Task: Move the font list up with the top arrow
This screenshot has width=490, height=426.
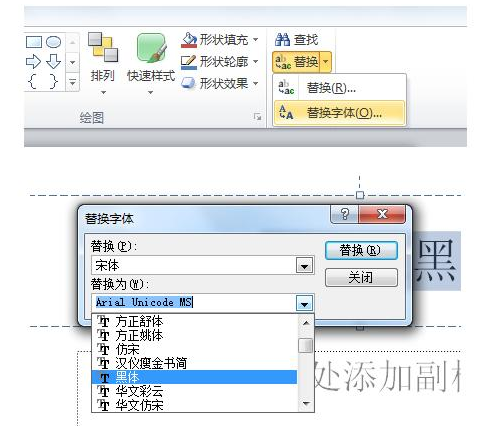Action: click(x=306, y=322)
